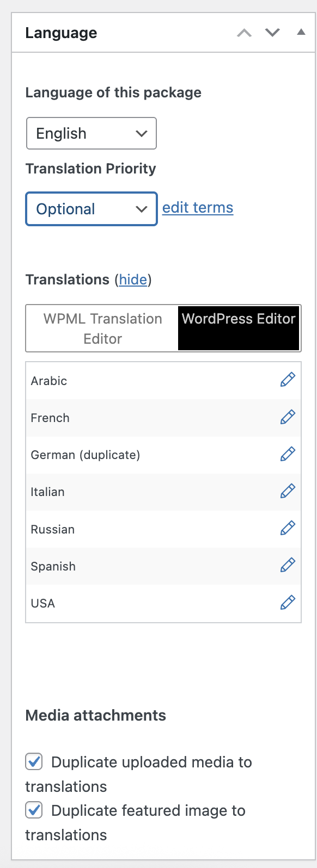Collapse the Language panel triangle toggle
The width and height of the screenshot is (317, 868).
click(x=301, y=32)
